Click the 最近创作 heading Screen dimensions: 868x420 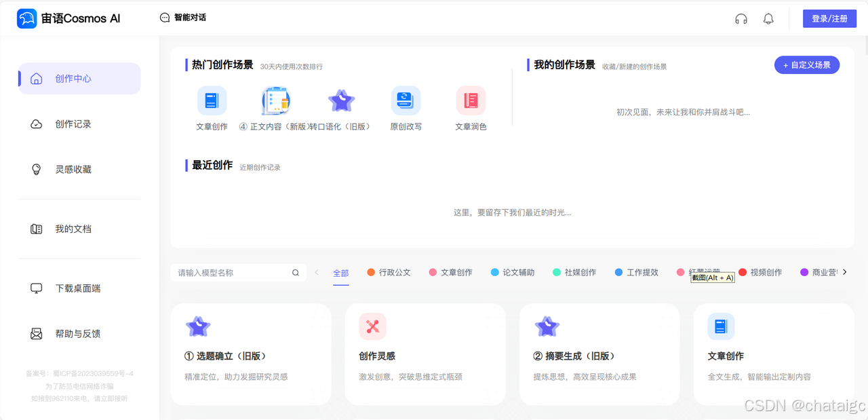(x=212, y=166)
